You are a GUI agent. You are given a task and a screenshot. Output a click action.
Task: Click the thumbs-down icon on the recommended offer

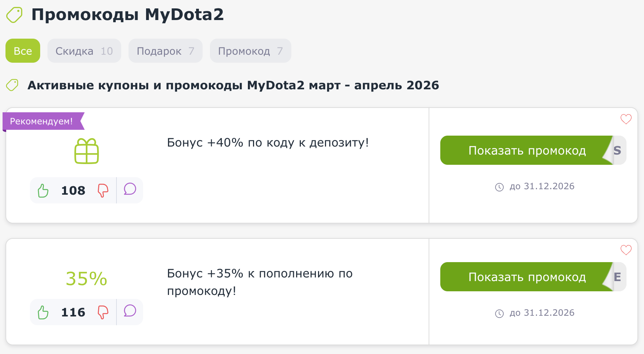(103, 190)
